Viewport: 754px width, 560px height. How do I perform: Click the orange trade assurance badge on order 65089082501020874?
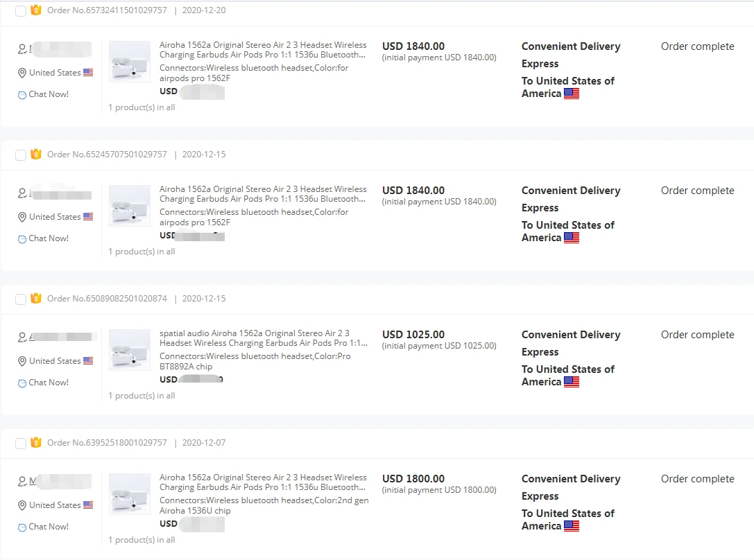coord(36,299)
